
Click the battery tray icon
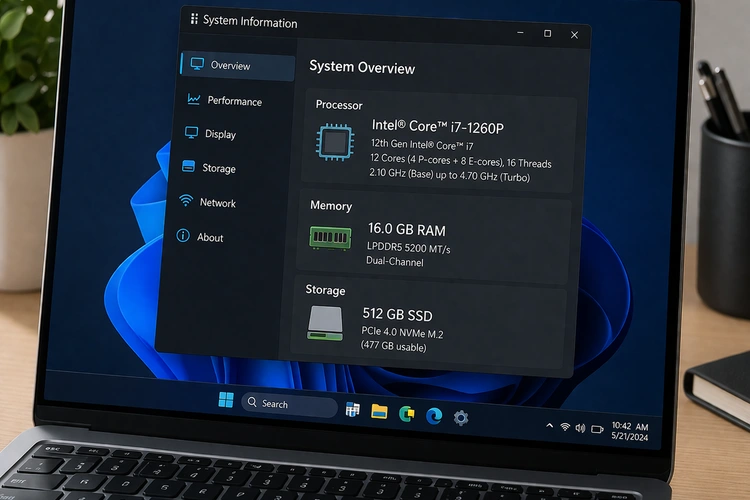click(597, 429)
